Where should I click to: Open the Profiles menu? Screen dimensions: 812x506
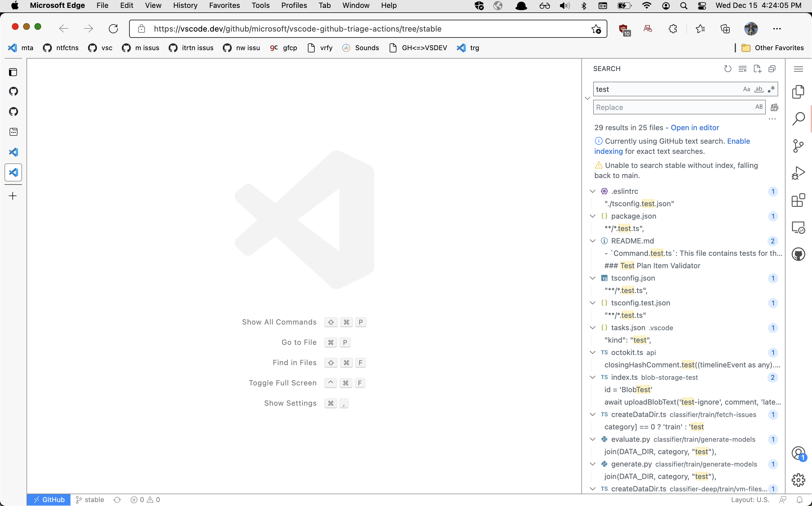point(294,5)
